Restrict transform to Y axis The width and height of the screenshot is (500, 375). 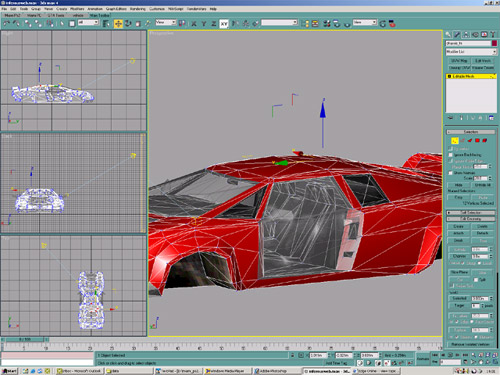click(x=204, y=23)
